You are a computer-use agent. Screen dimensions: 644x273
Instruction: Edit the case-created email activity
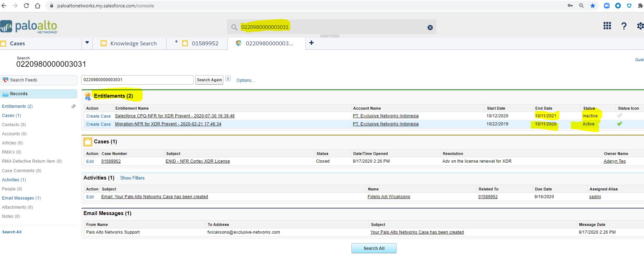tap(90, 197)
